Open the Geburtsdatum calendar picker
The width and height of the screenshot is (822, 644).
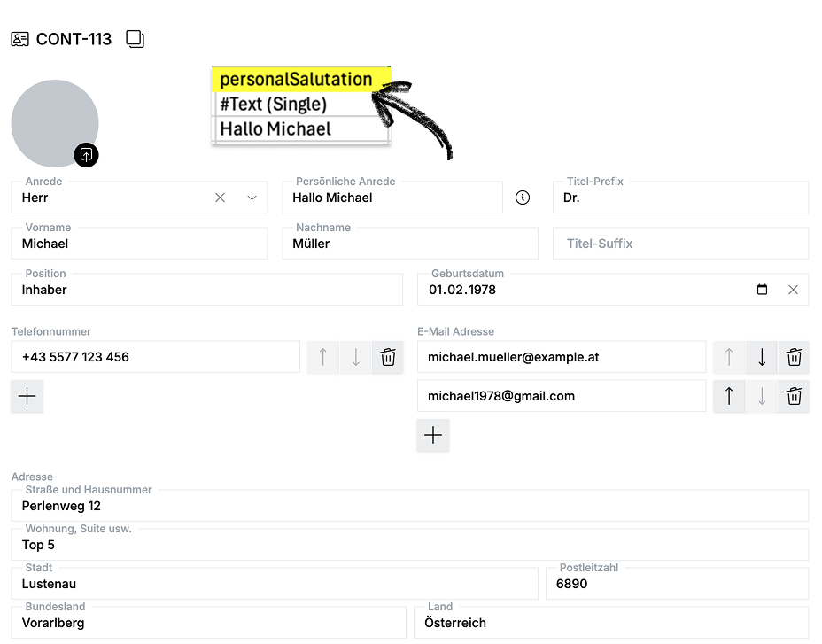(x=763, y=290)
